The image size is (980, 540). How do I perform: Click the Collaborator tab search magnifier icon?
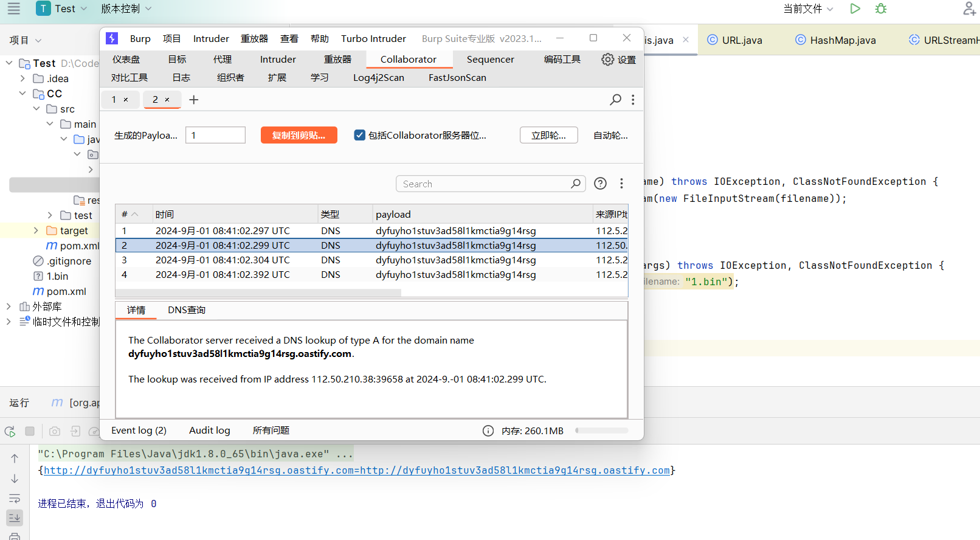pos(615,99)
